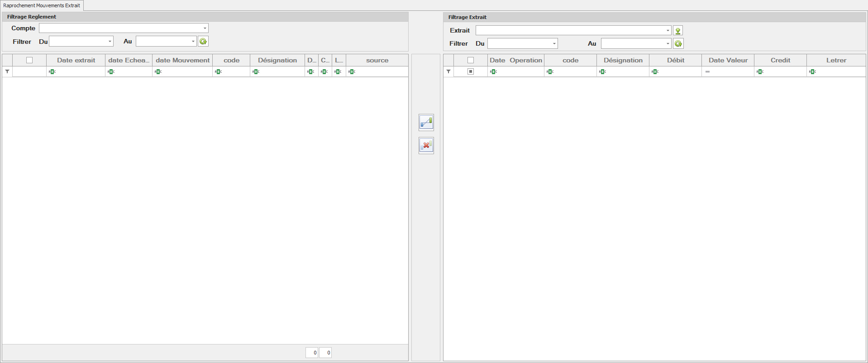The image size is (868, 363).
Task: Click the funnel filter icon in right grid
Action: (x=448, y=71)
